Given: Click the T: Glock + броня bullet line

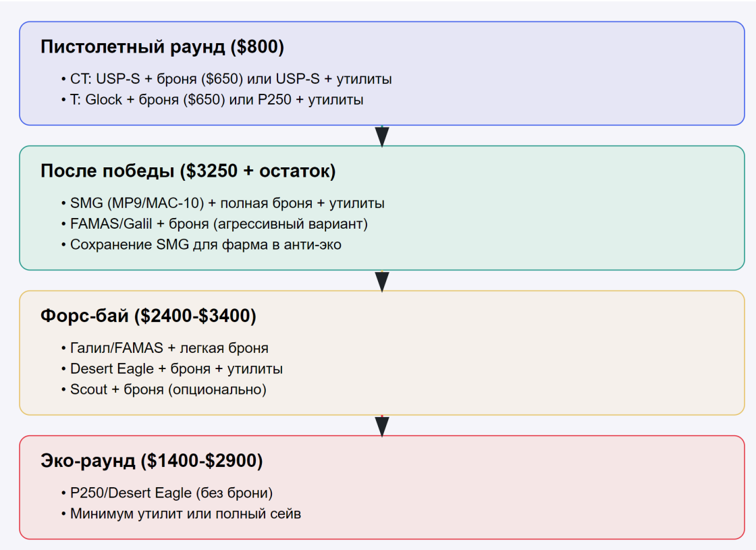Looking at the screenshot, I should click(x=216, y=100).
